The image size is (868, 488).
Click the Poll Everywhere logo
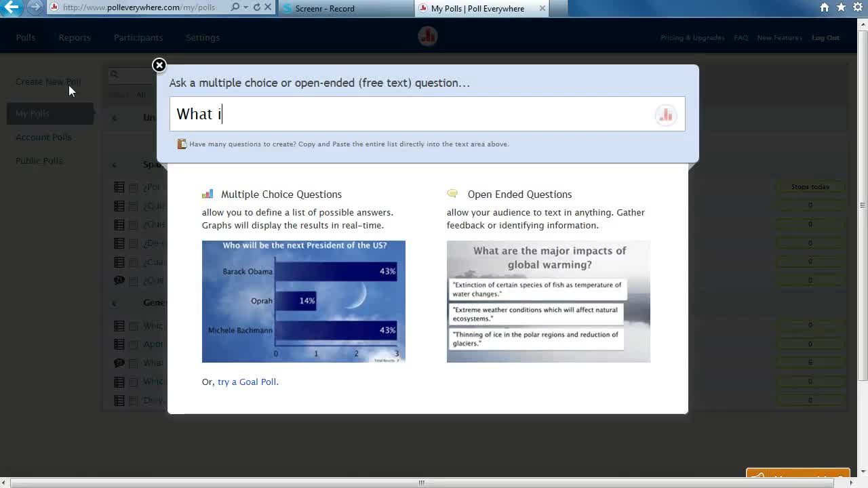coord(428,37)
